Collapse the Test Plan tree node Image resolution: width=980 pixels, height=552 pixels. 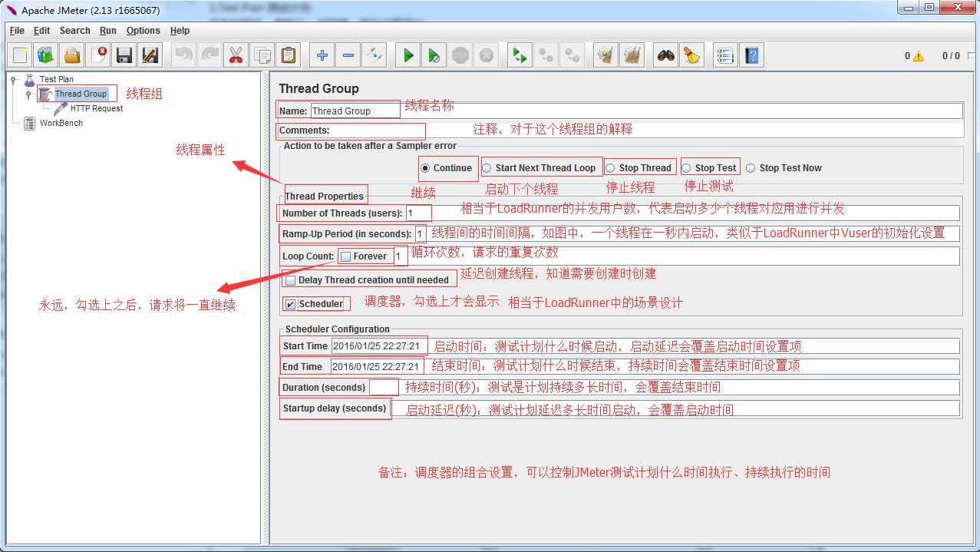point(13,79)
